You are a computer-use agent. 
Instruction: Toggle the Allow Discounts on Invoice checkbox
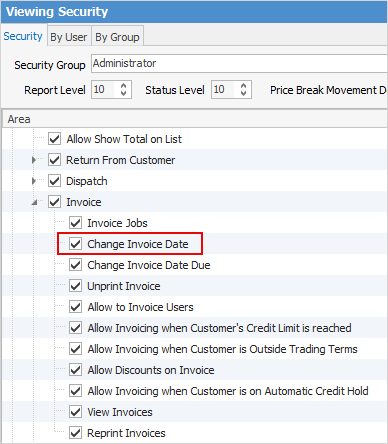[x=75, y=370]
